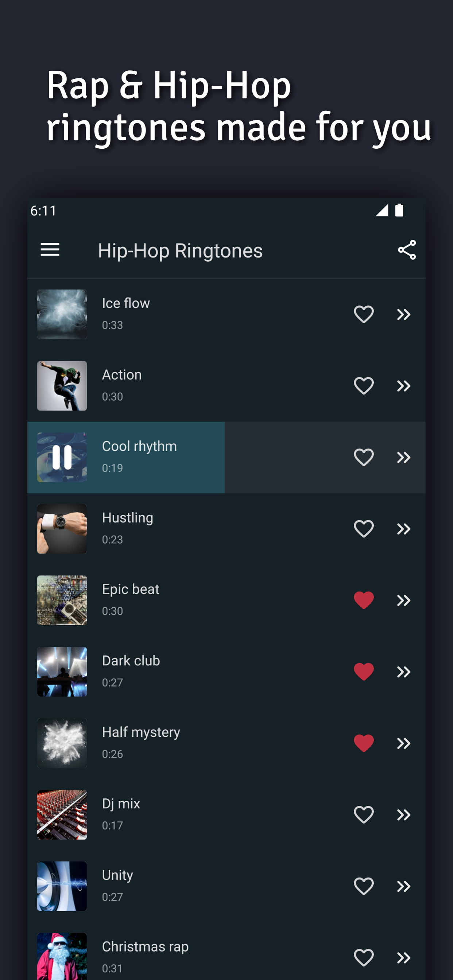Unfavorite the Dark club ringtone

364,672
